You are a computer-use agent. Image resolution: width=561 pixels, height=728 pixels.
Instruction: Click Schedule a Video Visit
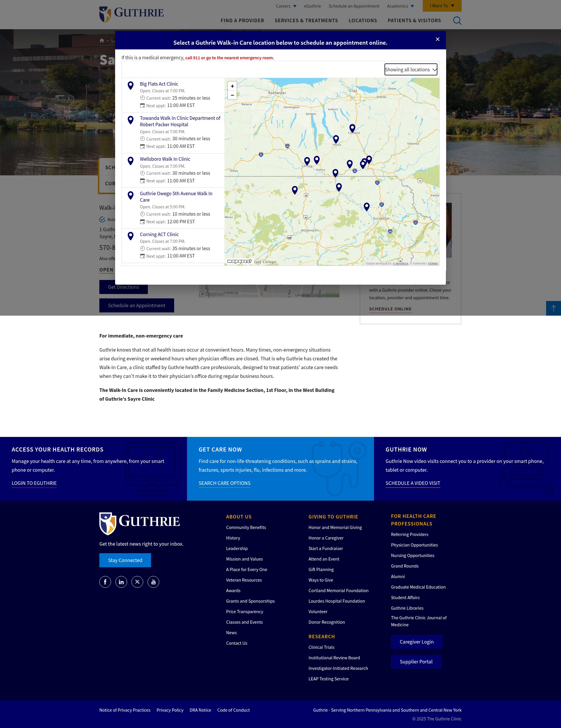pyautogui.click(x=413, y=483)
